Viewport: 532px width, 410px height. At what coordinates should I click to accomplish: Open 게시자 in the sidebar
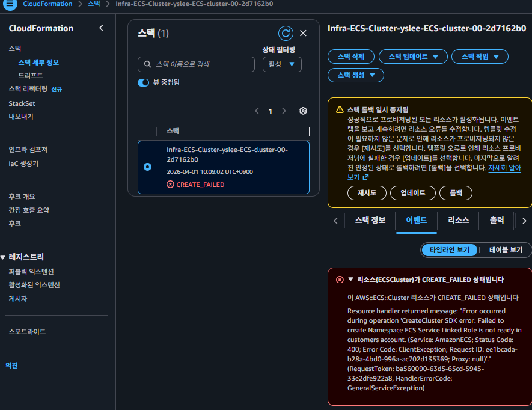18,299
